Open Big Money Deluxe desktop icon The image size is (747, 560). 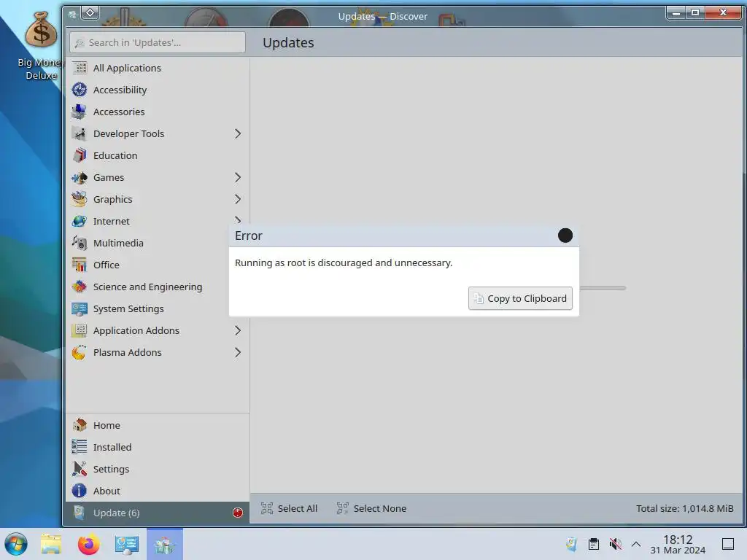tap(41, 46)
